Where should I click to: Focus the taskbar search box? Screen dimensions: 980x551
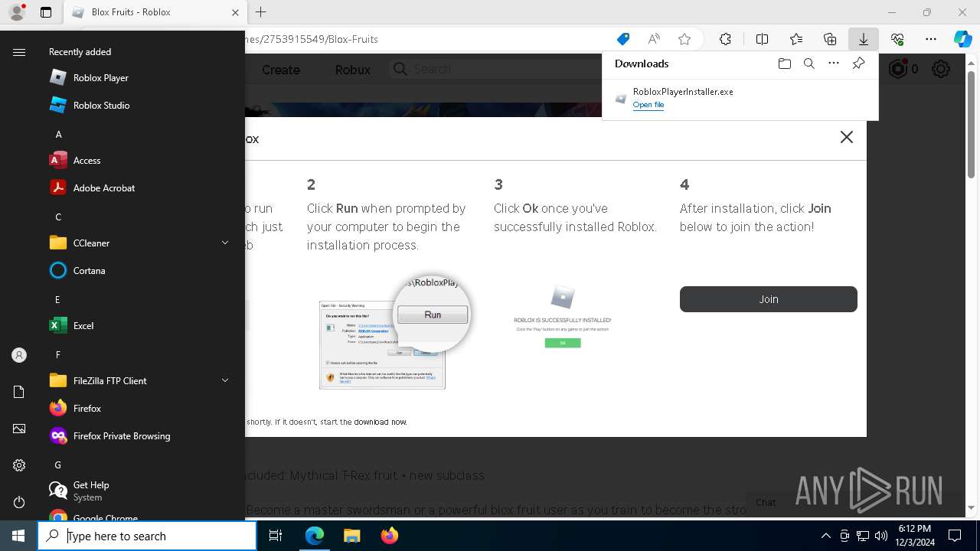coord(147,536)
